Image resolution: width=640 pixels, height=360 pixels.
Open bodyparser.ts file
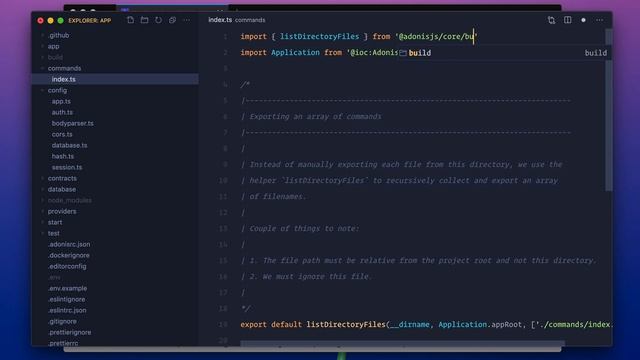coord(73,123)
